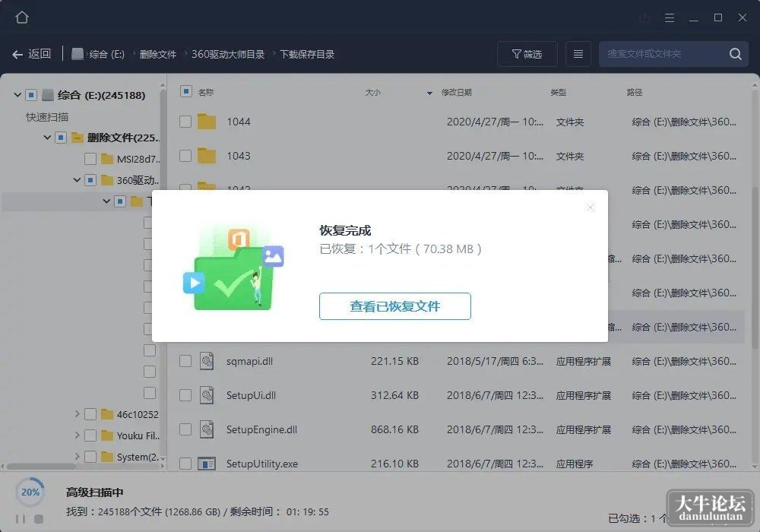Click the sqmapi.dll file icon

click(x=207, y=361)
